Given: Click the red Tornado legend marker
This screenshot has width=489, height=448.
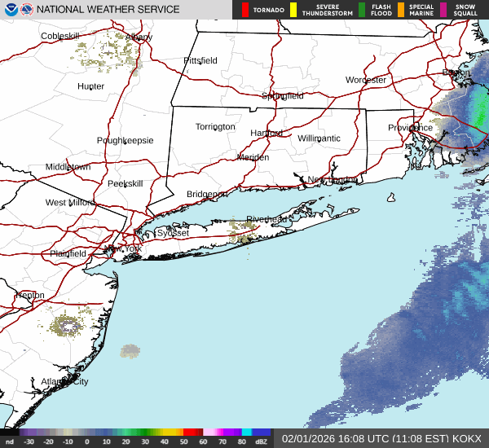Looking at the screenshot, I should coord(245,10).
